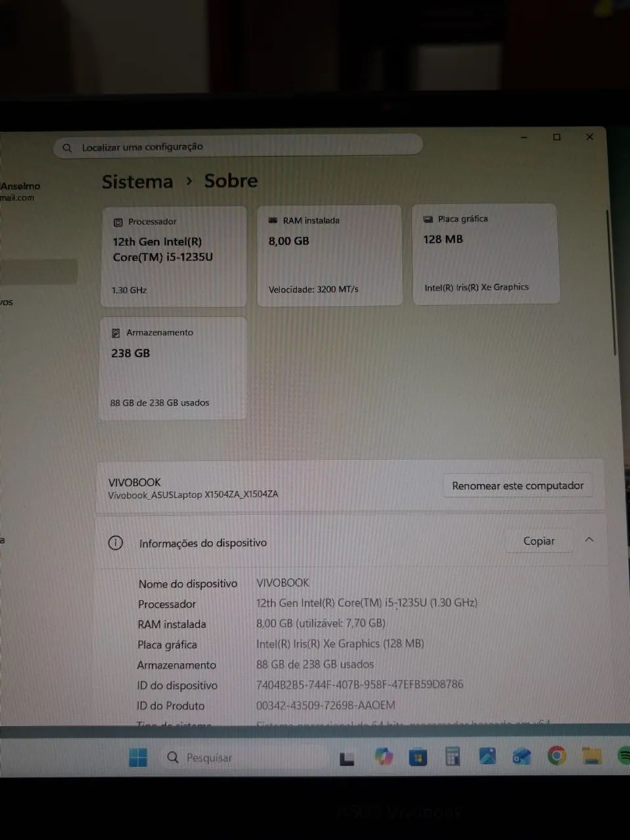Click the 'Informações do dispositivo' heading
630x840 pixels.
click(203, 543)
